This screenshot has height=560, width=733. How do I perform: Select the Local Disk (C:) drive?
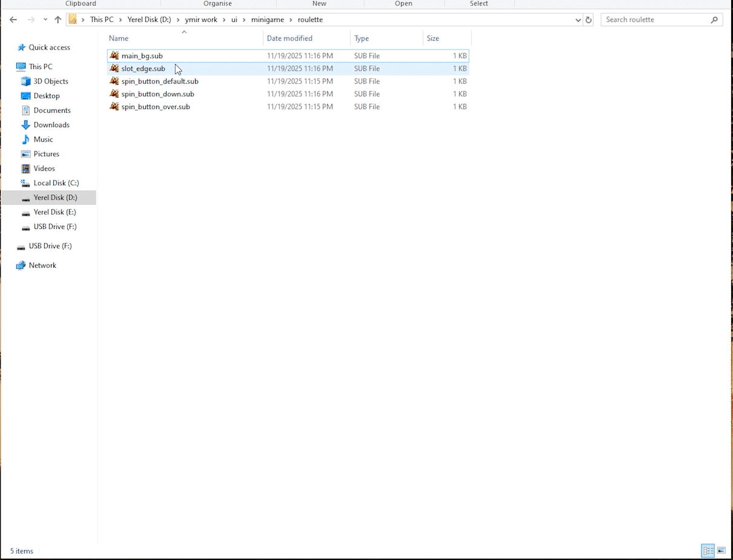pyautogui.click(x=56, y=183)
